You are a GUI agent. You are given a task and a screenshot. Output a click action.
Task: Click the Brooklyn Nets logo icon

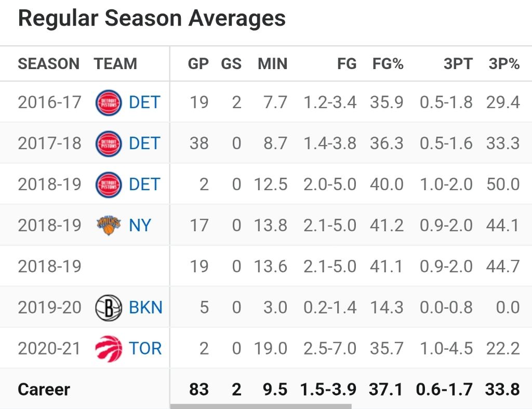[109, 307]
